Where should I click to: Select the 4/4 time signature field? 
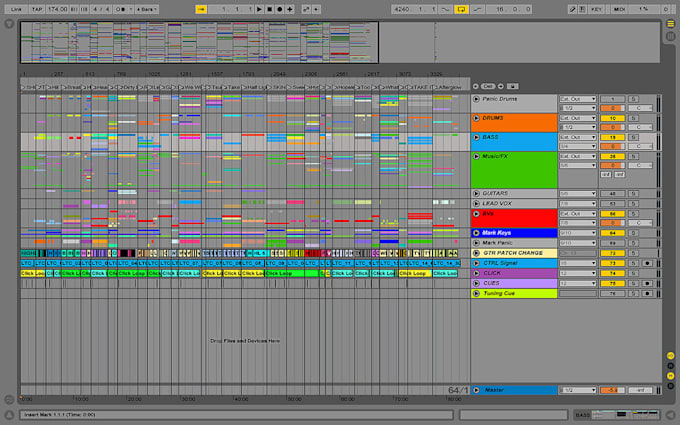[101, 9]
